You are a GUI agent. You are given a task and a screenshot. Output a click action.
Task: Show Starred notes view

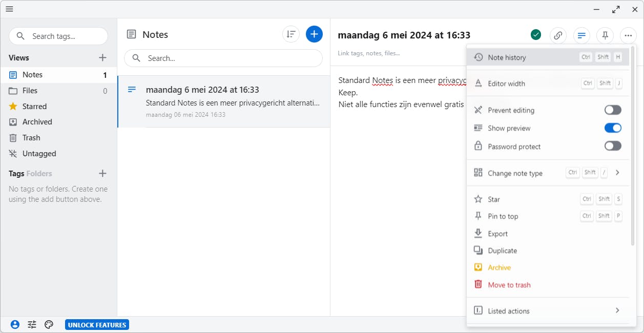(58, 107)
